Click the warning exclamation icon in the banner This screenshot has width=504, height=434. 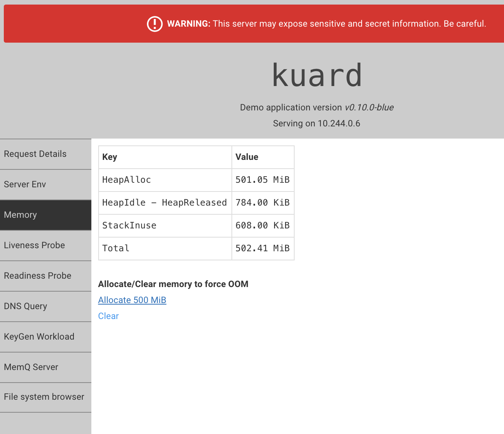[155, 24]
